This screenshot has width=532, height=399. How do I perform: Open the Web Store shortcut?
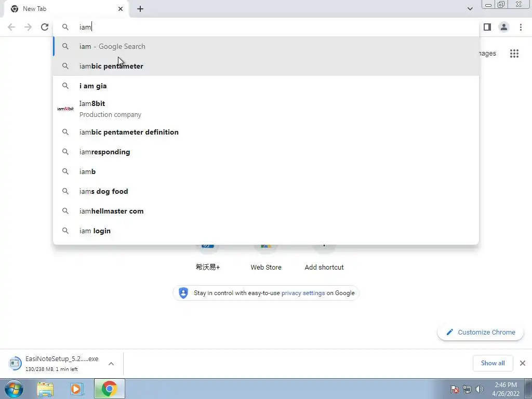[266, 267]
